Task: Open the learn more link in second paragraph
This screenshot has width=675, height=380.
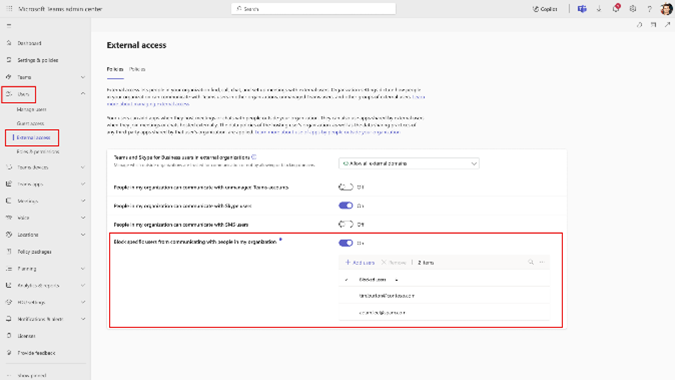Action: 328,132
